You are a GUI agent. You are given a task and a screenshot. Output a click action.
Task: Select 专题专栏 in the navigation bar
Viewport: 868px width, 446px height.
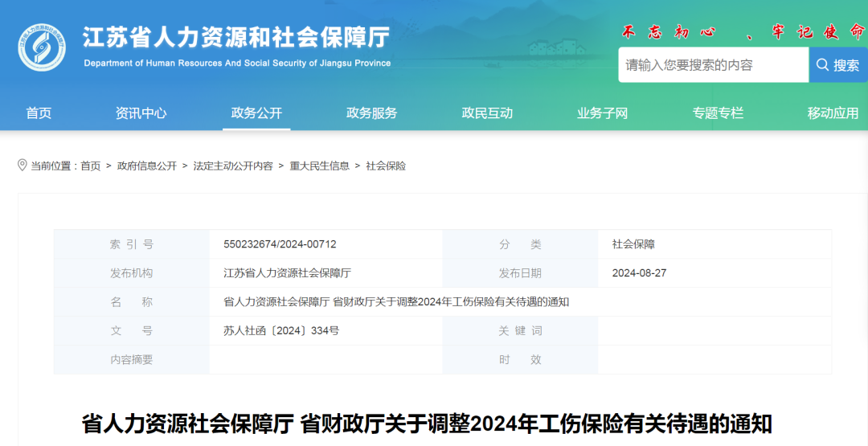(718, 113)
